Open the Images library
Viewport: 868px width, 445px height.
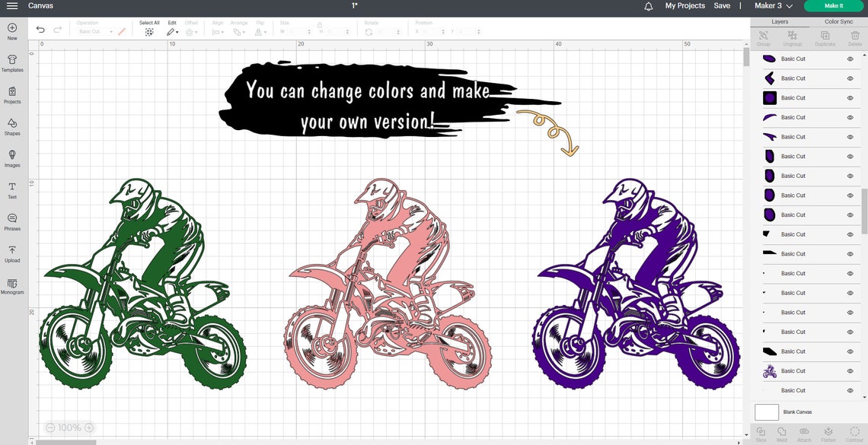coord(12,157)
